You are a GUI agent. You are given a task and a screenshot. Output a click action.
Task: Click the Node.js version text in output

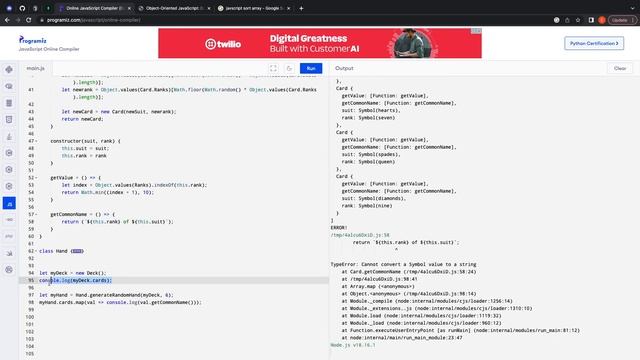[x=353, y=345]
